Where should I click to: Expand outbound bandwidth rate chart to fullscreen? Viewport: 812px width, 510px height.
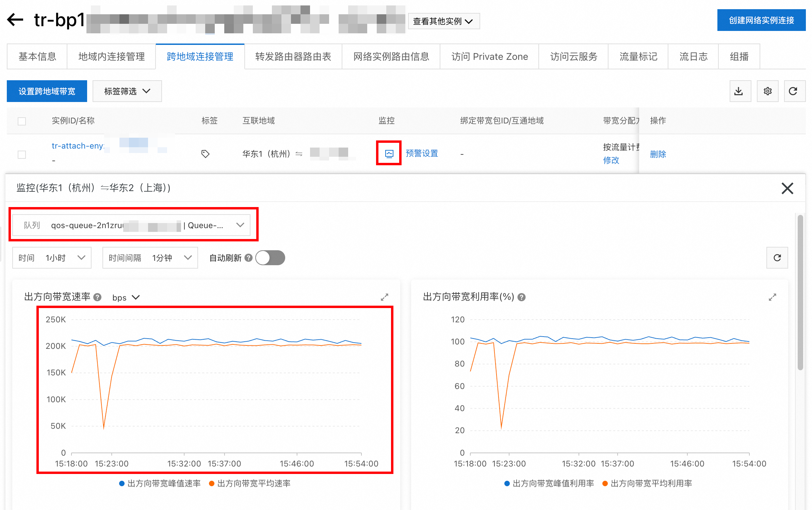(x=384, y=297)
